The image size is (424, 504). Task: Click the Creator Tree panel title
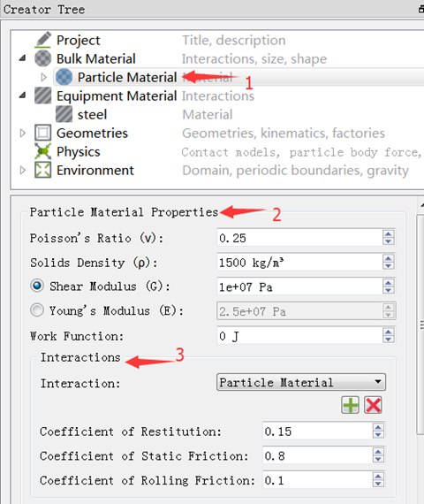[44, 10]
